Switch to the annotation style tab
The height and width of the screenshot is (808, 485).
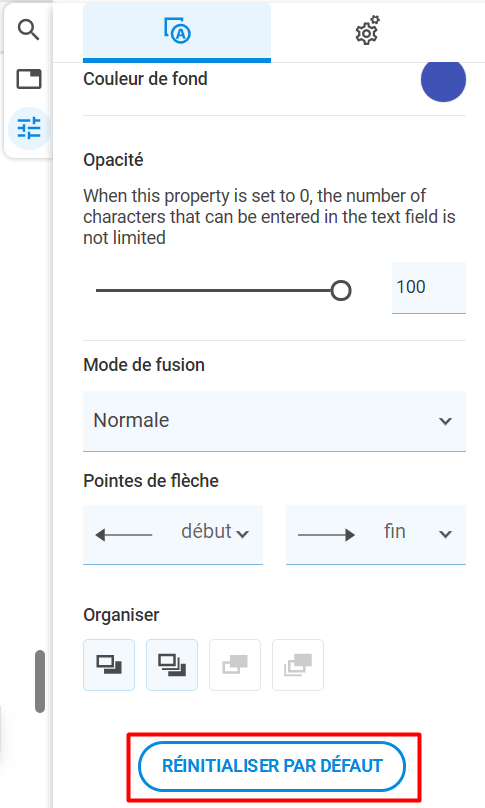point(177,31)
